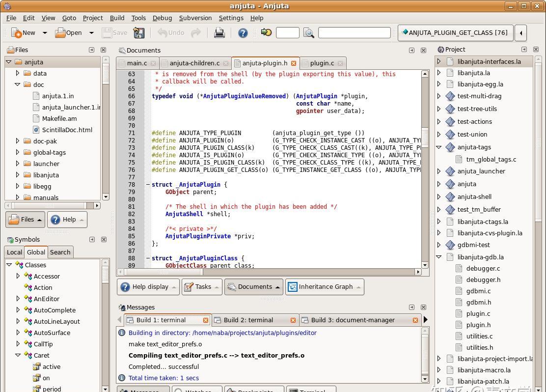Click the Print icon in toolbar
546x392 pixels.
pyautogui.click(x=219, y=33)
